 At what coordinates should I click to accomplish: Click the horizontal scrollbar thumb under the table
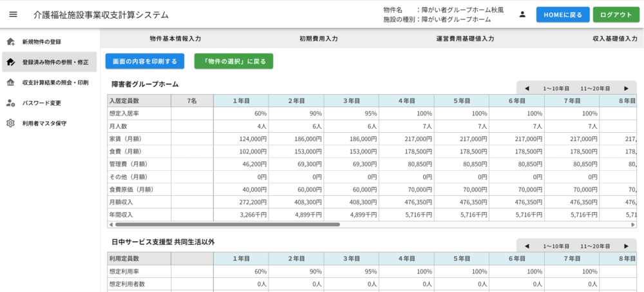(x=227, y=224)
